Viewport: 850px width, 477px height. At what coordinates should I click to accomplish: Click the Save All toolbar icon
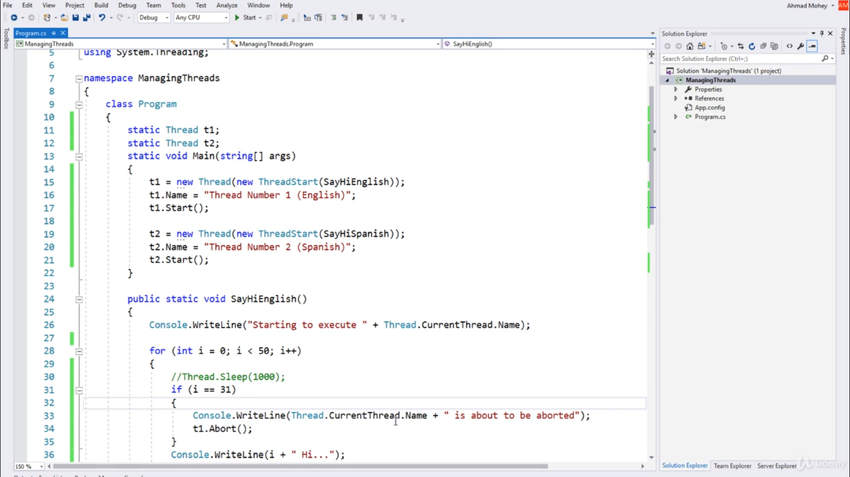pos(86,18)
